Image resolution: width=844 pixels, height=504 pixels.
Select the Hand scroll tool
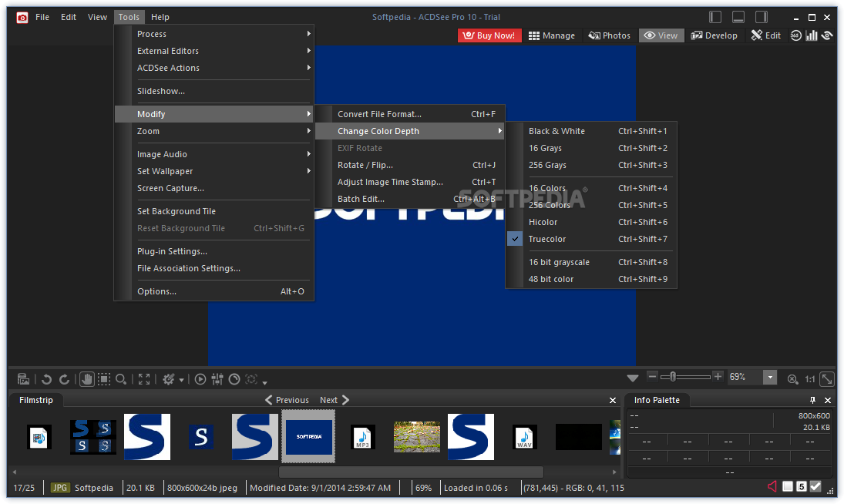point(86,379)
